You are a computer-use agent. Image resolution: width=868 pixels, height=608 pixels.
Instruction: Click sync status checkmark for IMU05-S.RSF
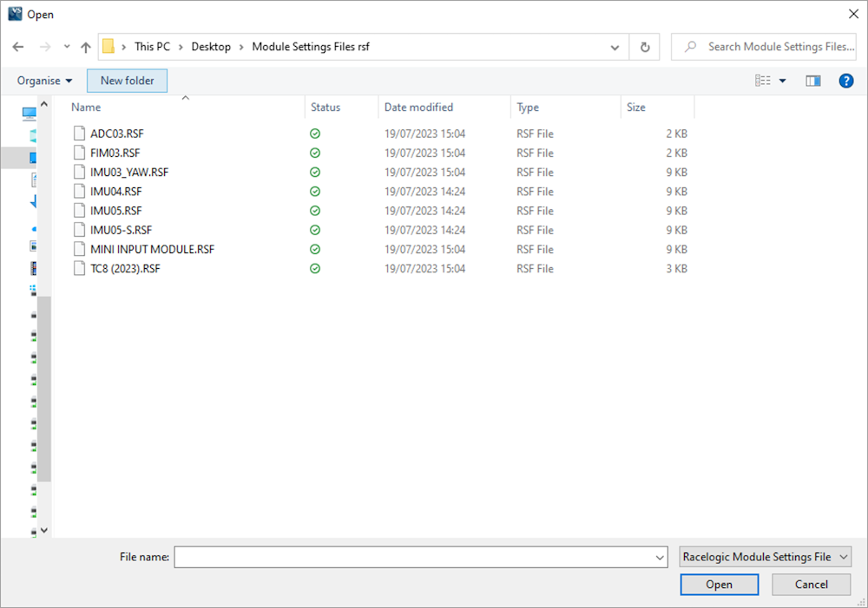click(x=315, y=230)
